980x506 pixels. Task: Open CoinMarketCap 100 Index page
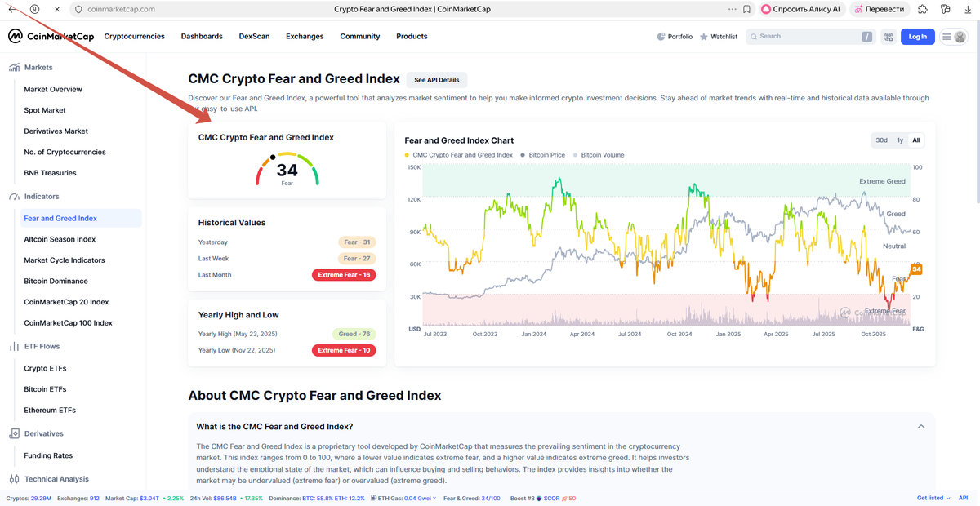coord(68,323)
